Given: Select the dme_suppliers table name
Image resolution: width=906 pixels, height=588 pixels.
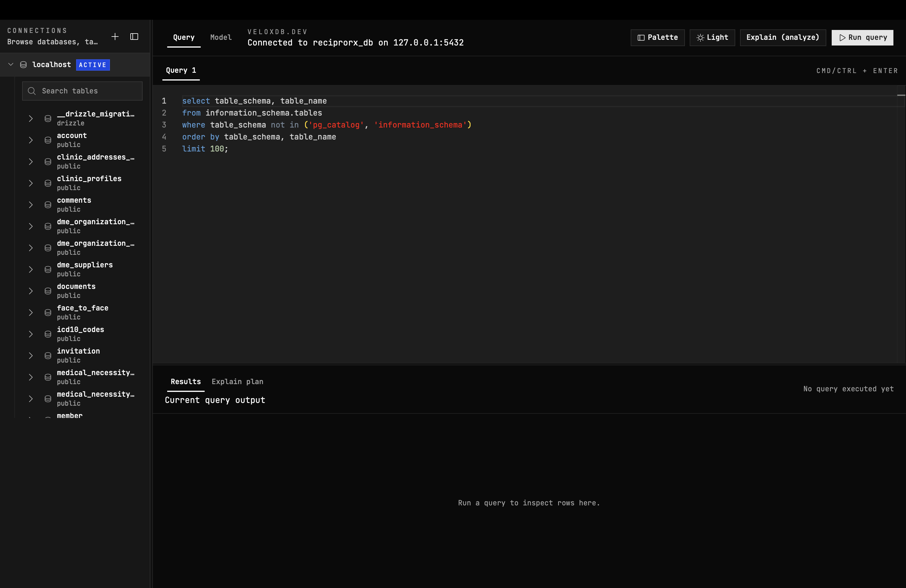Looking at the screenshot, I should (x=85, y=265).
